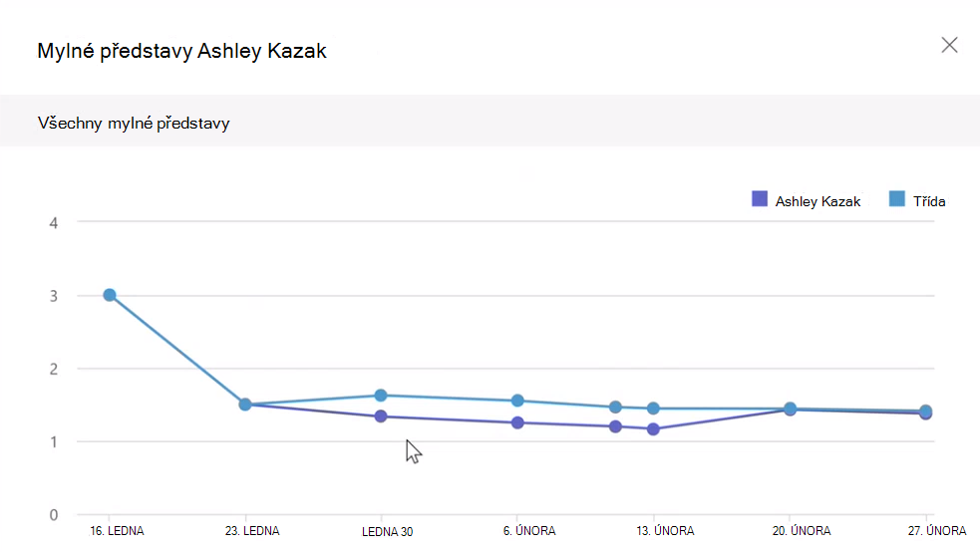Select the 27. února data point
Screen dimensions: 980x552
(925, 412)
